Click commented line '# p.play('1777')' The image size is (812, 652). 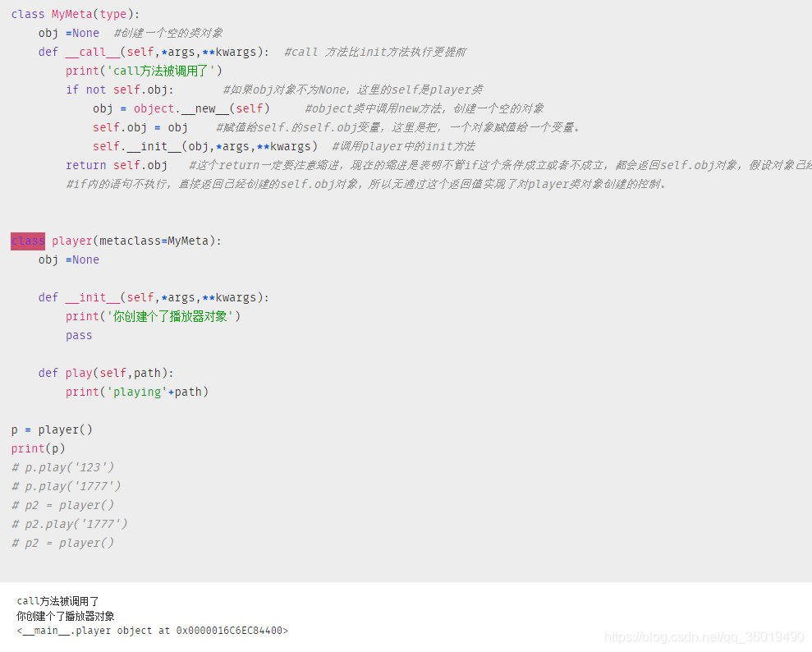67,486
